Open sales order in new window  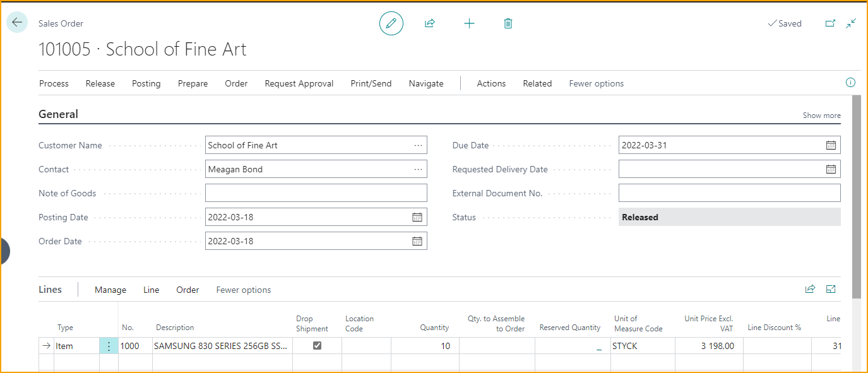830,23
